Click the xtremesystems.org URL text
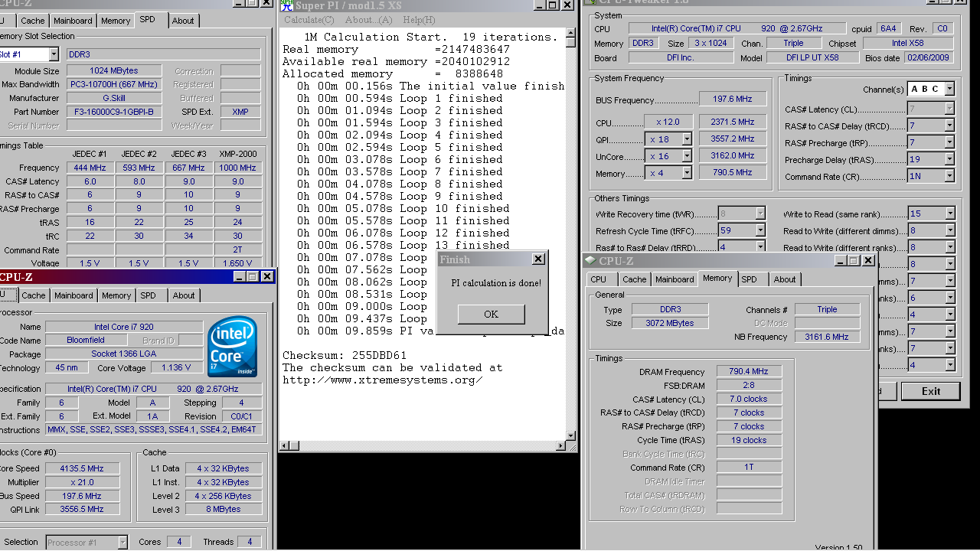Viewport: 980px width, 551px height. [383, 380]
